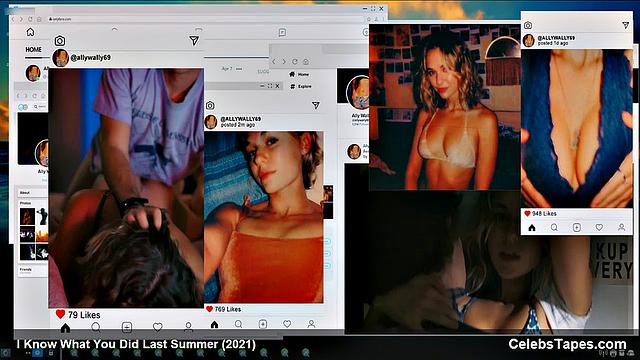Reload the middle browser window
This screenshot has width=640, height=360.
295,62
